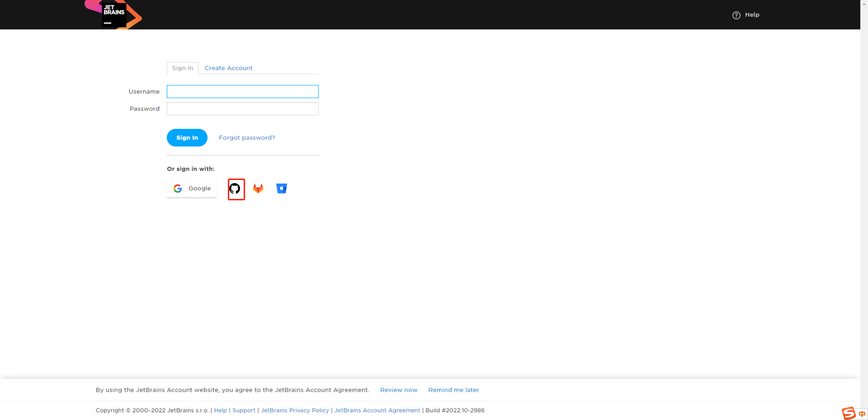Open the JetBrains Privacy Policy link

tap(295, 410)
